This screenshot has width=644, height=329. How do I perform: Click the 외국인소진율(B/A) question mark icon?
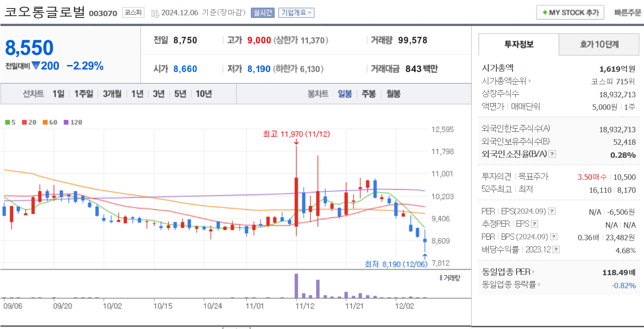click(x=552, y=154)
